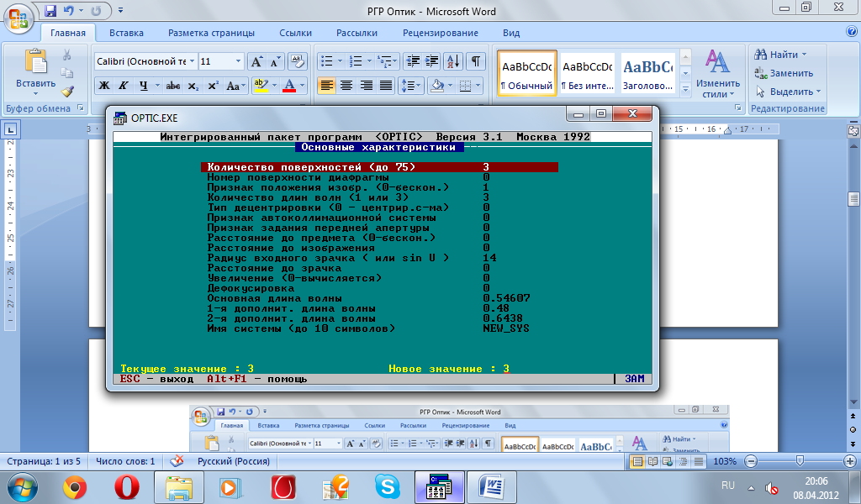Viewport: 861px width, 504px height.
Task: Toggle justify text alignment
Action: coord(387,86)
